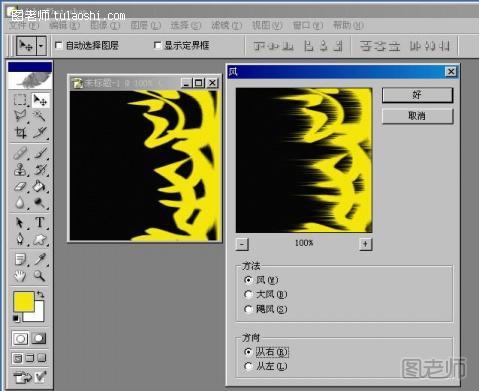Select the Crop tool
479x391 pixels.
pyautogui.click(x=20, y=132)
